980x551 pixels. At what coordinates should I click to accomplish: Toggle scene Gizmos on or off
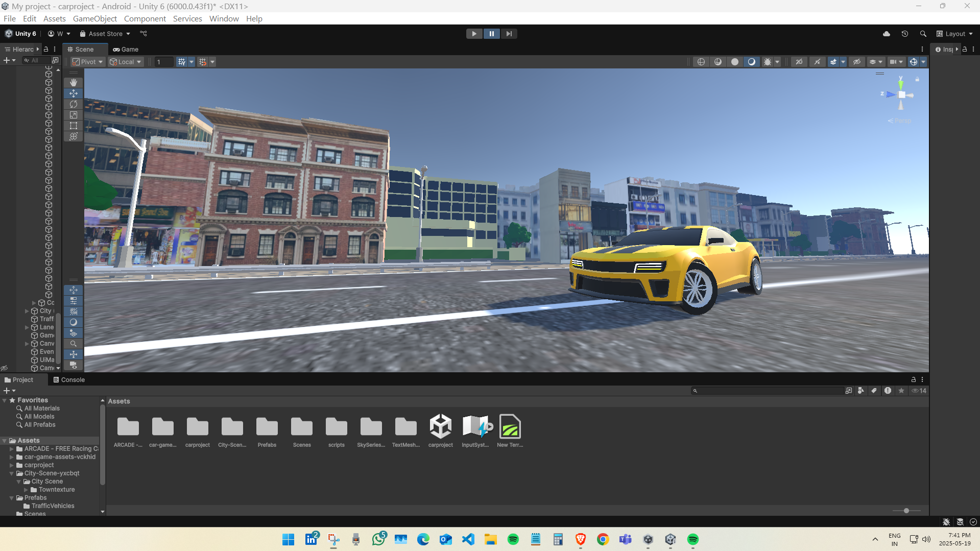[x=914, y=62]
